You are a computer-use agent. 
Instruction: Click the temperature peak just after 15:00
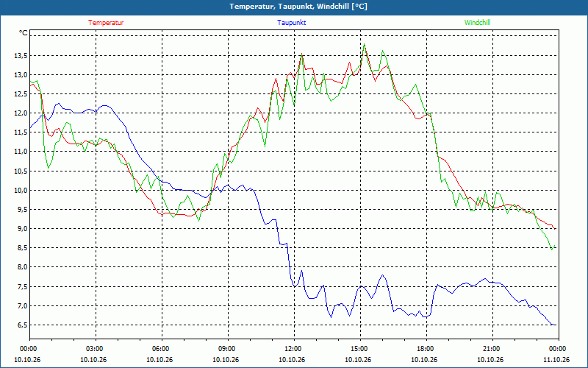pyautogui.click(x=365, y=46)
